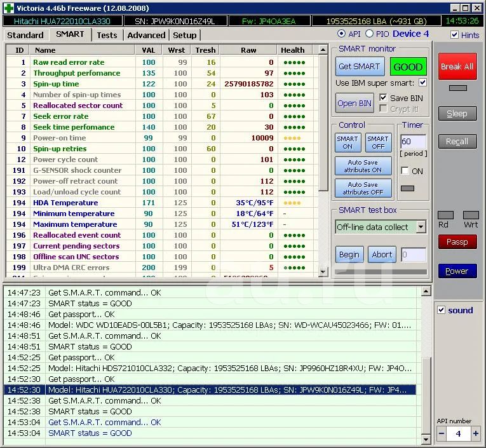Disable the sound checkbox
This screenshot has width=486, height=448.
click(442, 310)
